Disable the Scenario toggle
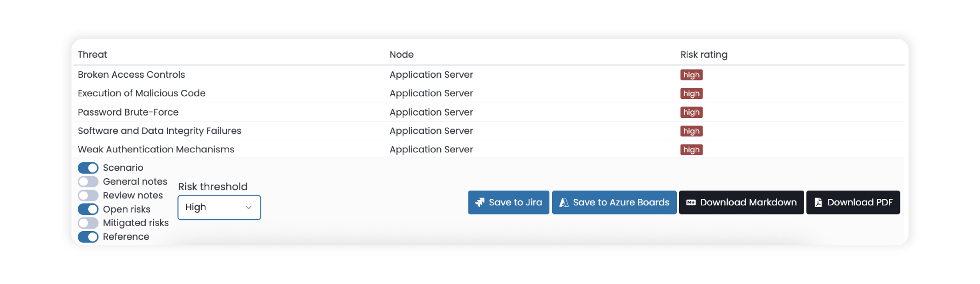980x284 pixels. (x=88, y=168)
